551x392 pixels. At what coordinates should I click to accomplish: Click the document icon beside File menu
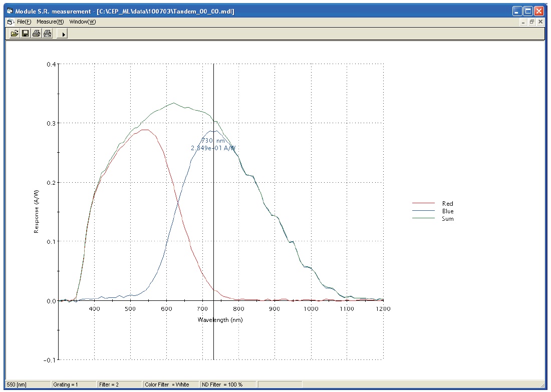[11, 22]
